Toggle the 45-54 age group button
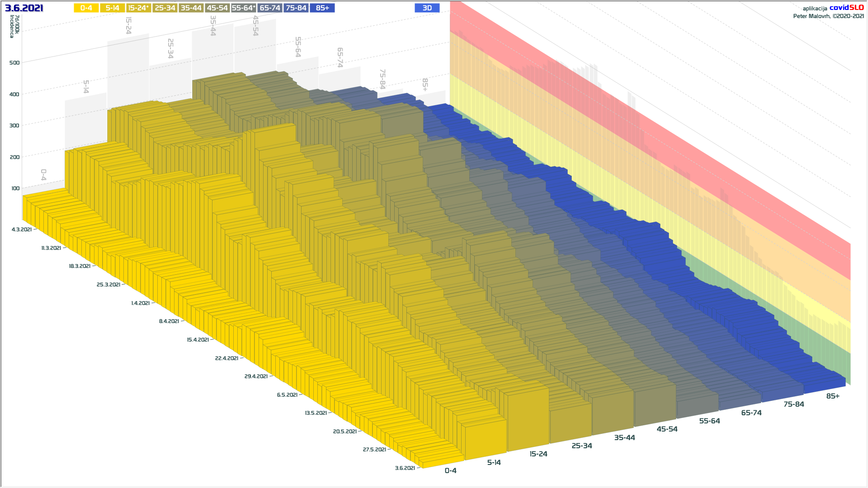Image resolution: width=868 pixels, height=488 pixels. [x=217, y=8]
